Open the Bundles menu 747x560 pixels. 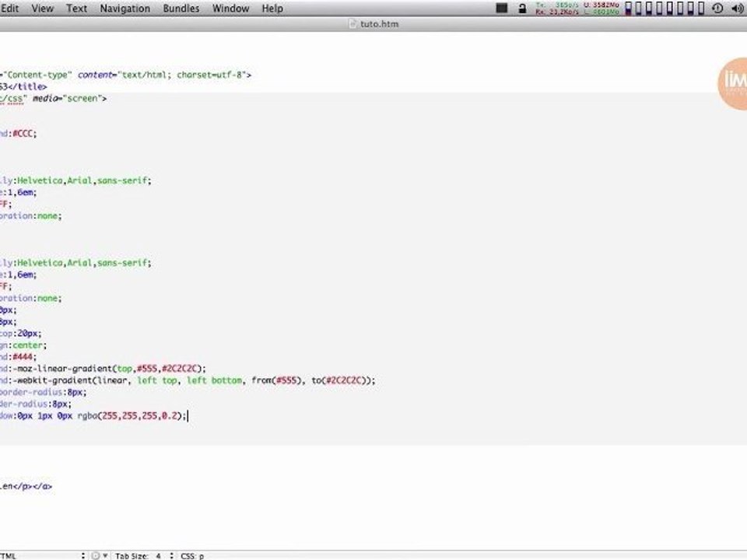coord(181,8)
